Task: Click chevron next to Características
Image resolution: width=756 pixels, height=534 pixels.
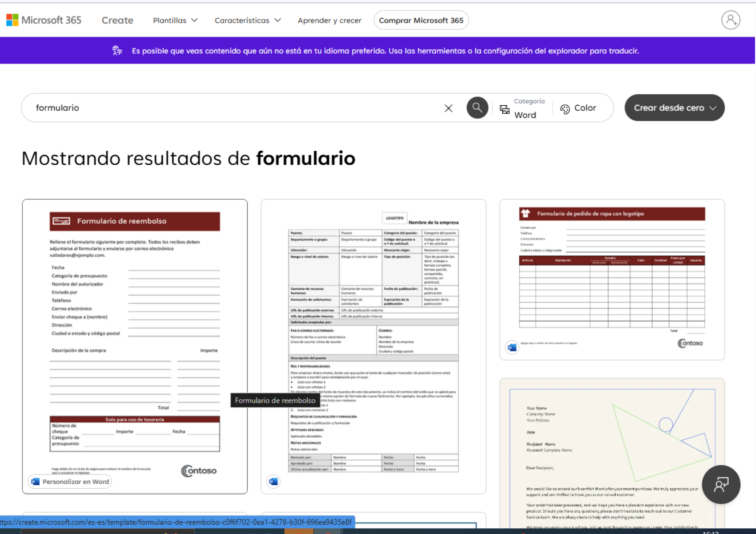Action: [277, 20]
